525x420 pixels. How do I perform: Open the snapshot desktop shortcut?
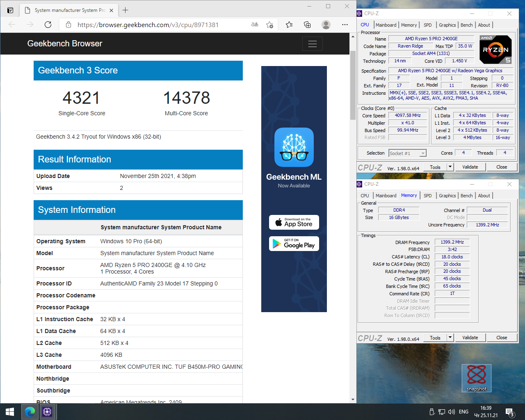coord(477,378)
